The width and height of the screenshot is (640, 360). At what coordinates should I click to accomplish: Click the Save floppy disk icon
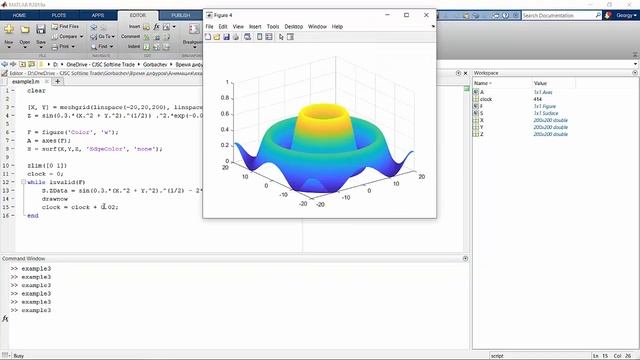40,29
